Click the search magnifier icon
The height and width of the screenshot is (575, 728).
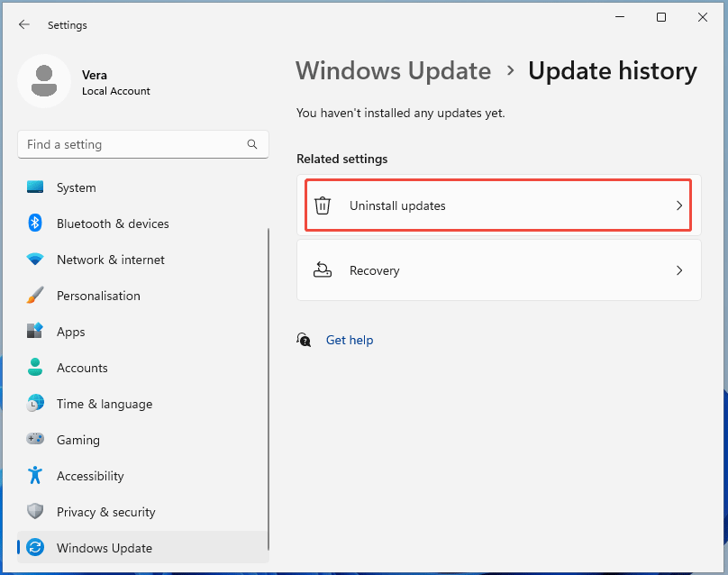252,144
